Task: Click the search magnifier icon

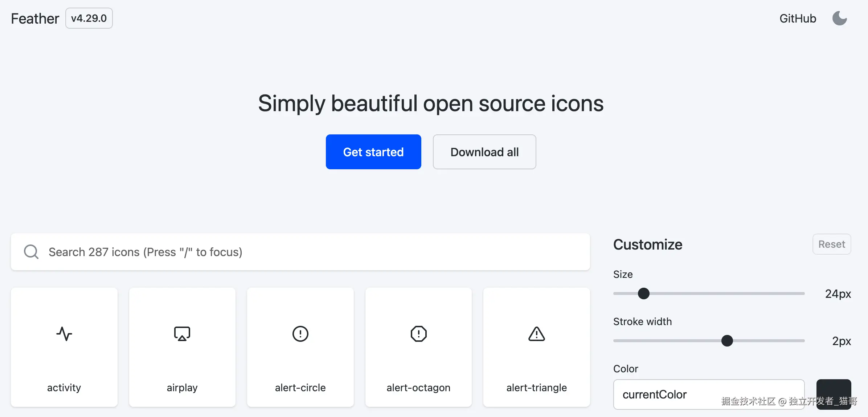Action: coord(31,252)
